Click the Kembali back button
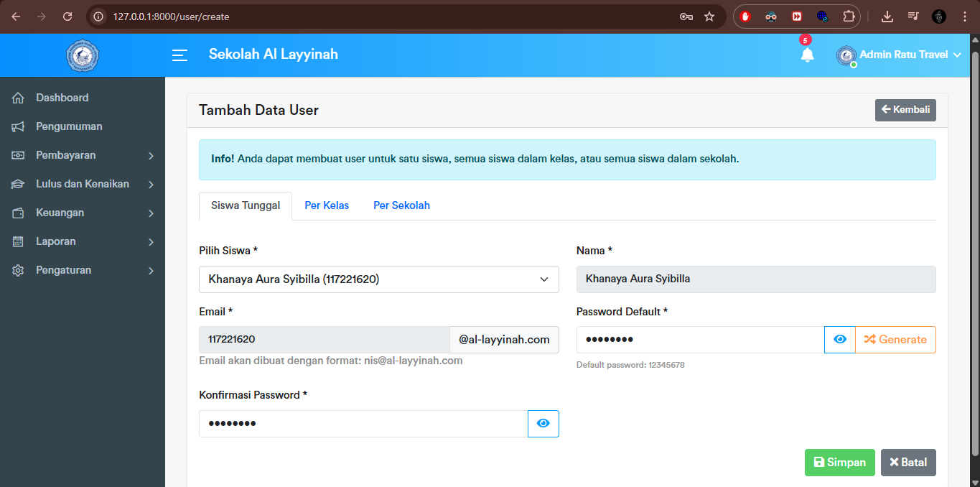980x487 pixels. 905,110
